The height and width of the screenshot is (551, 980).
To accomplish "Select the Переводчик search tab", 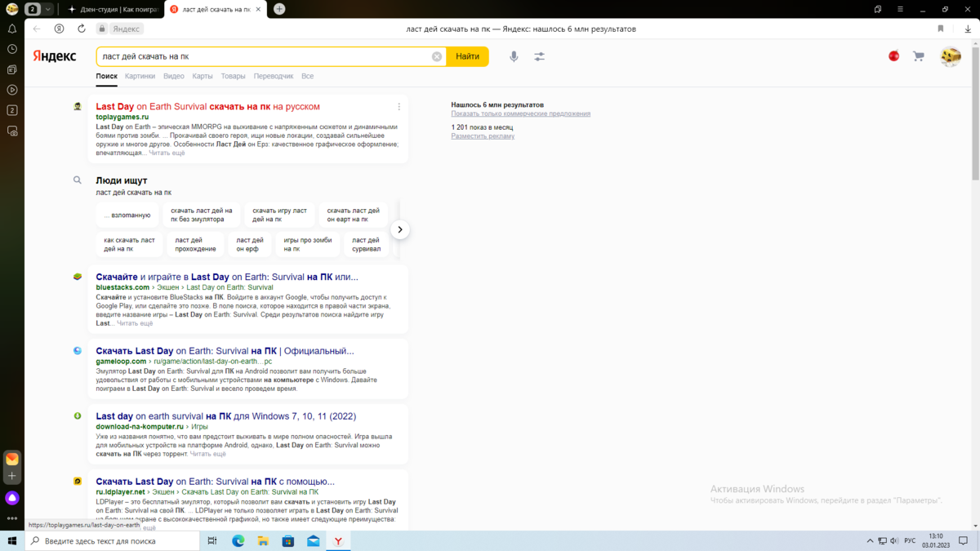I will click(274, 76).
